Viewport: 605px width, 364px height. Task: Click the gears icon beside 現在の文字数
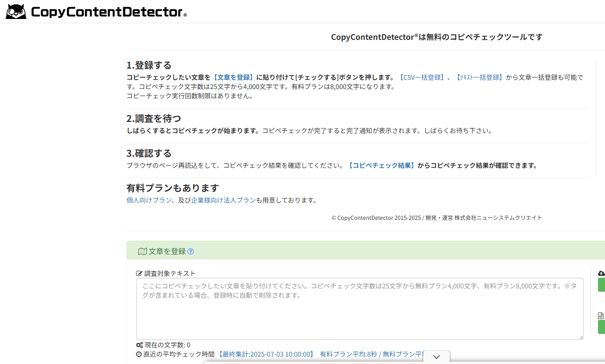[x=140, y=345]
